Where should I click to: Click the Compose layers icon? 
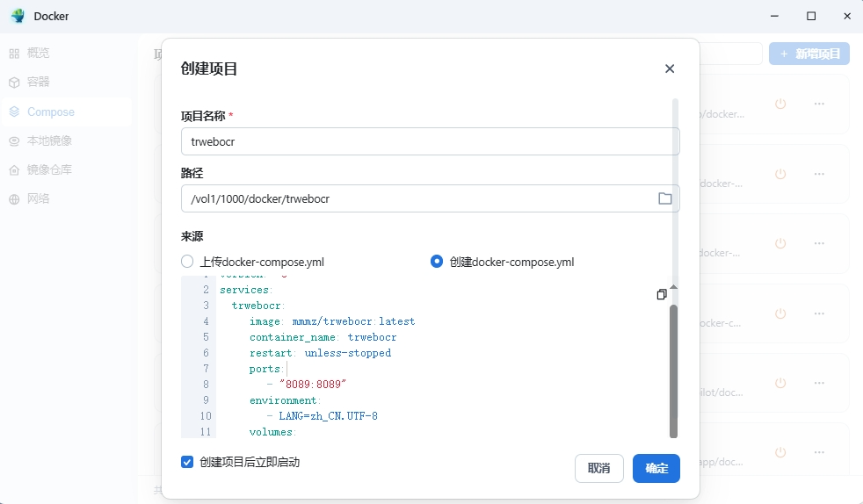pyautogui.click(x=14, y=112)
